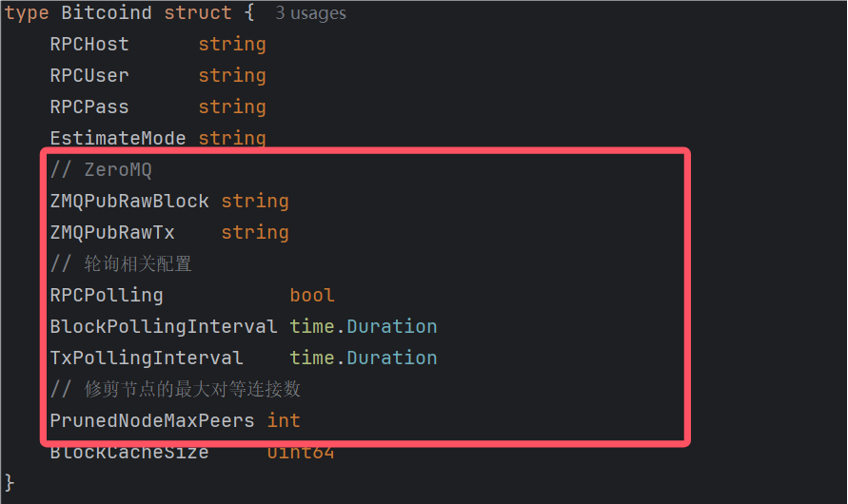Image resolution: width=848 pixels, height=504 pixels.
Task: Click the RPCPolling field name
Action: pyautogui.click(x=107, y=295)
